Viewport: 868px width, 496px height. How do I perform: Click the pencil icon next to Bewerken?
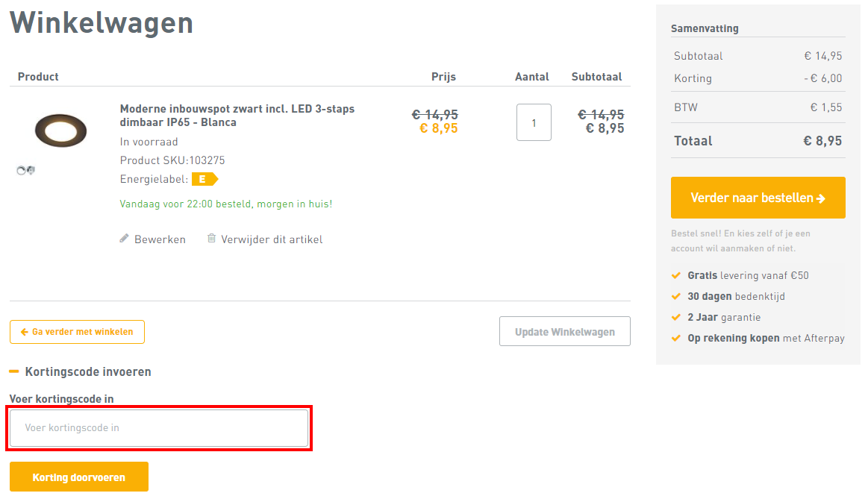(124, 239)
